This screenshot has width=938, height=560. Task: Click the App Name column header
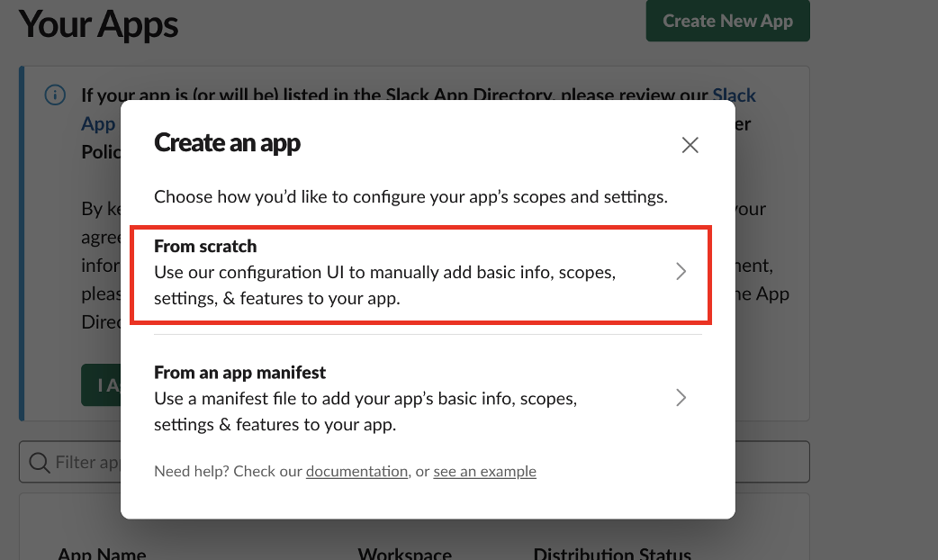click(x=101, y=554)
